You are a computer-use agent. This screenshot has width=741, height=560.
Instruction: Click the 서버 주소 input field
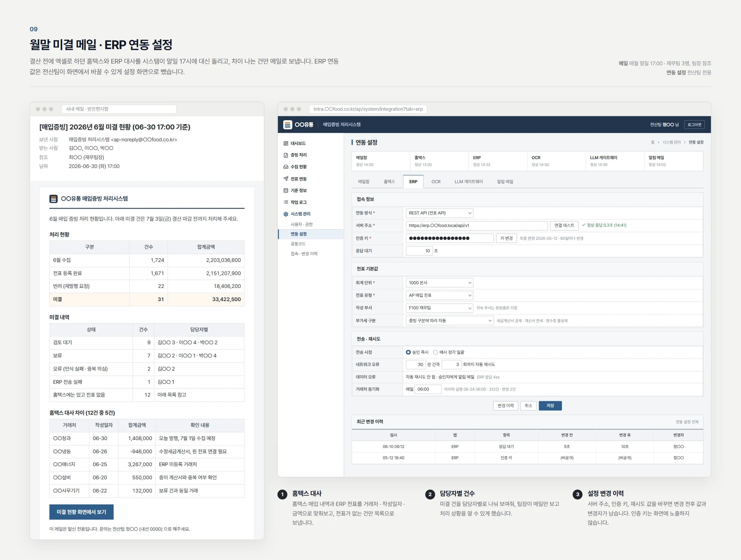(x=476, y=226)
